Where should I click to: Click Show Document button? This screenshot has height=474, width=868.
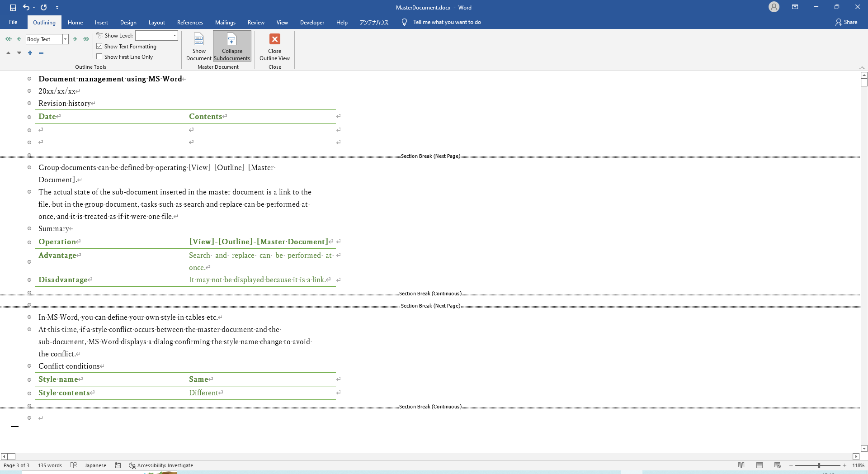[199, 46]
